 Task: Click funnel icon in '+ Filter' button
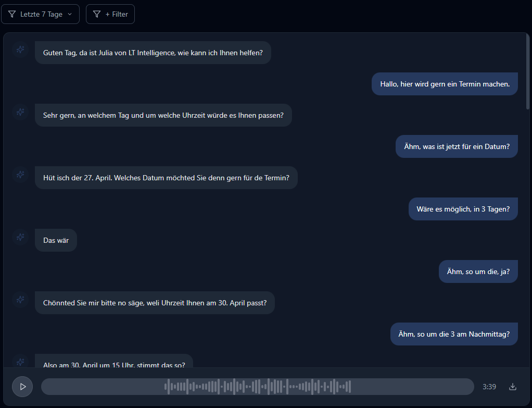97,14
